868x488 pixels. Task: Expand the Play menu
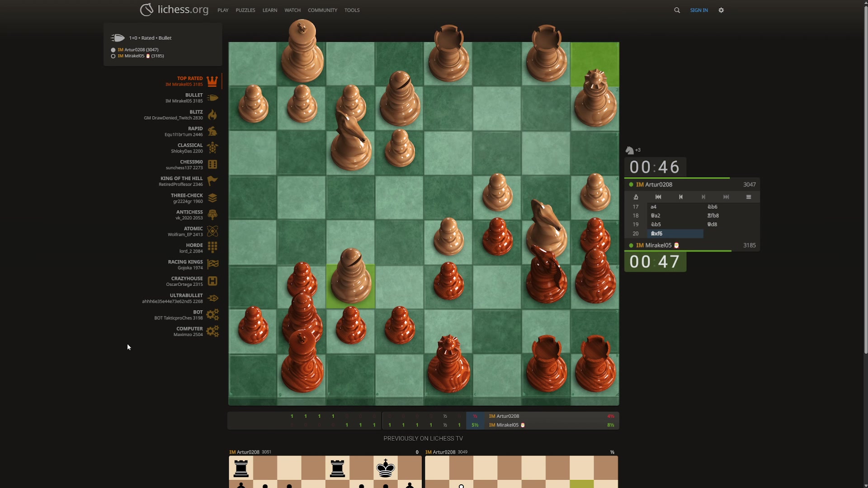(x=223, y=10)
